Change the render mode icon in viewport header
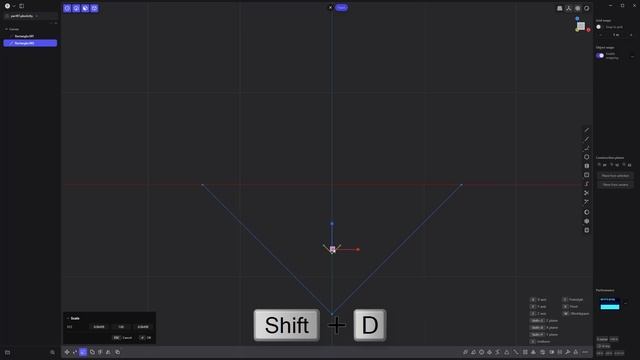This screenshot has width=640, height=360. tap(587, 8)
